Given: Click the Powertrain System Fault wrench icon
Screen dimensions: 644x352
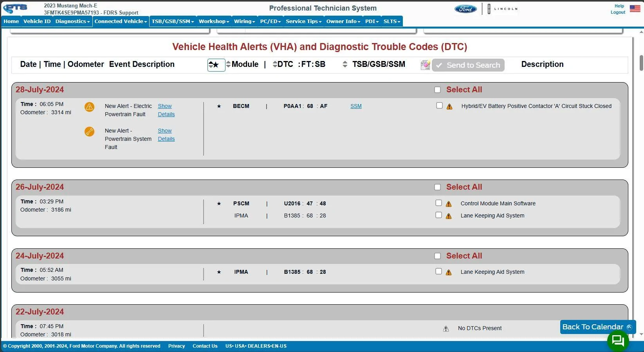Looking at the screenshot, I should (x=89, y=131).
